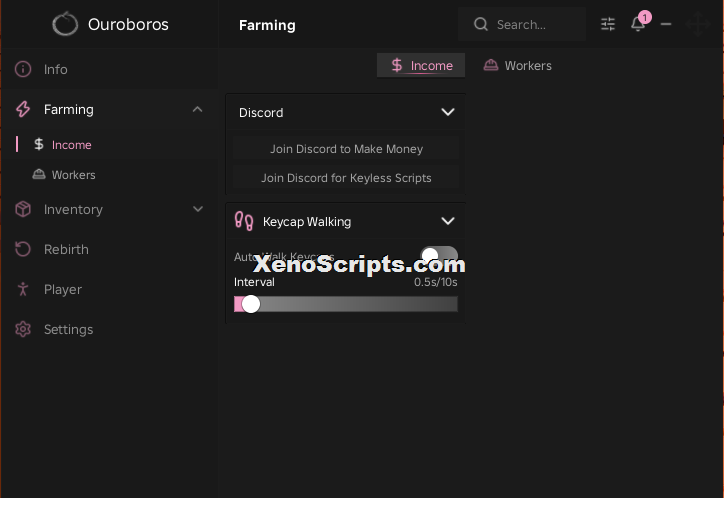Open the Inventory sidebar section
This screenshot has width=724, height=528.
click(x=109, y=210)
